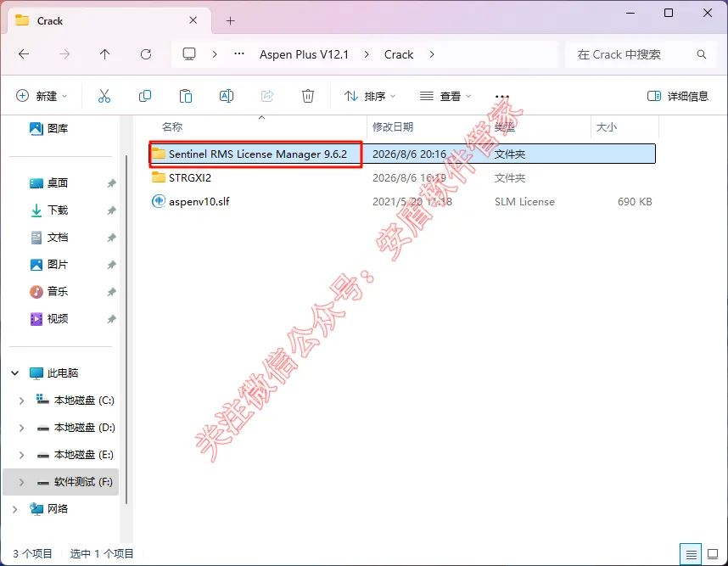This screenshot has height=566, width=728.
Task: Add a new tab with plus button
Action: click(230, 21)
